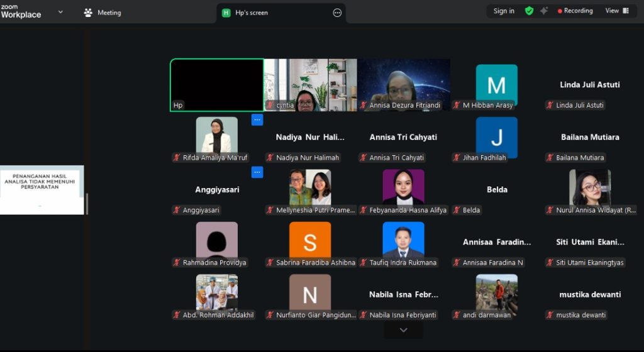Click muted mic icon beside M Hibban Arasy
This screenshot has width=644, height=352.
click(457, 106)
